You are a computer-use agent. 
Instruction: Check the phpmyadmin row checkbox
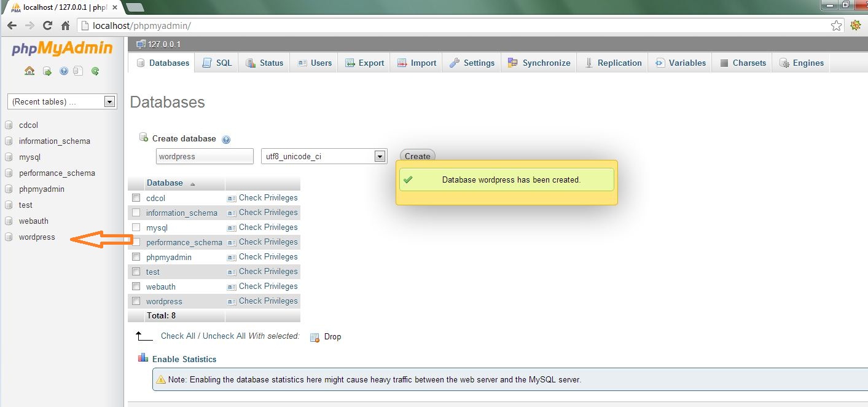coord(136,257)
